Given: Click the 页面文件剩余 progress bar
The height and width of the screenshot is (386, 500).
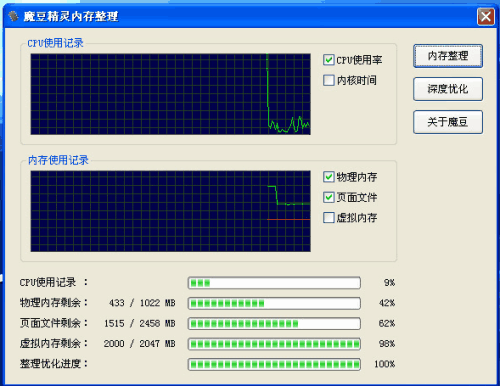Looking at the screenshot, I should (274, 324).
